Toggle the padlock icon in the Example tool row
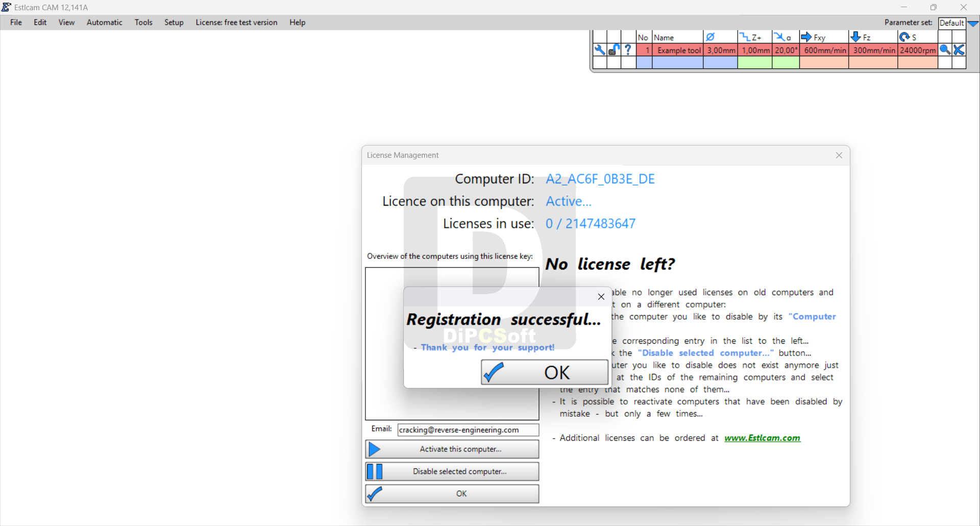This screenshot has width=980, height=526. coord(614,50)
